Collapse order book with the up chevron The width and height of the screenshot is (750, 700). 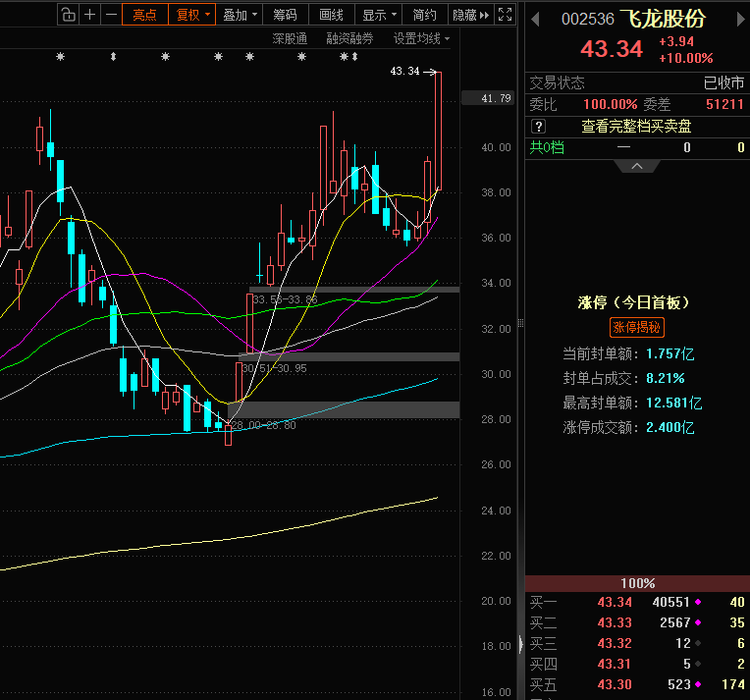637,166
